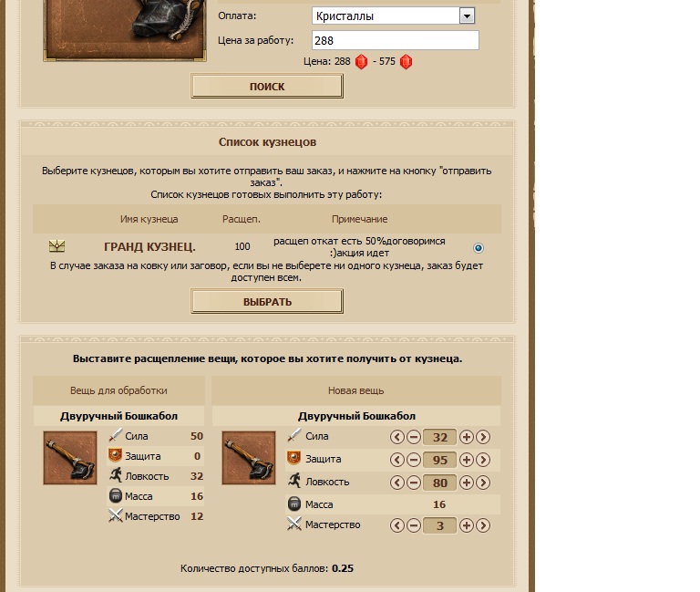Decrease new item Защита with minus
700x592 pixels.
tap(414, 460)
